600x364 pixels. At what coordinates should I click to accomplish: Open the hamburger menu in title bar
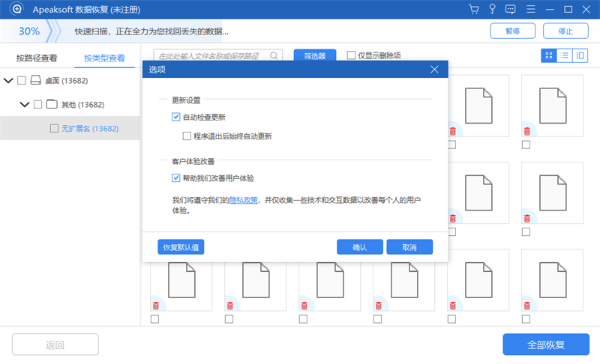click(531, 9)
